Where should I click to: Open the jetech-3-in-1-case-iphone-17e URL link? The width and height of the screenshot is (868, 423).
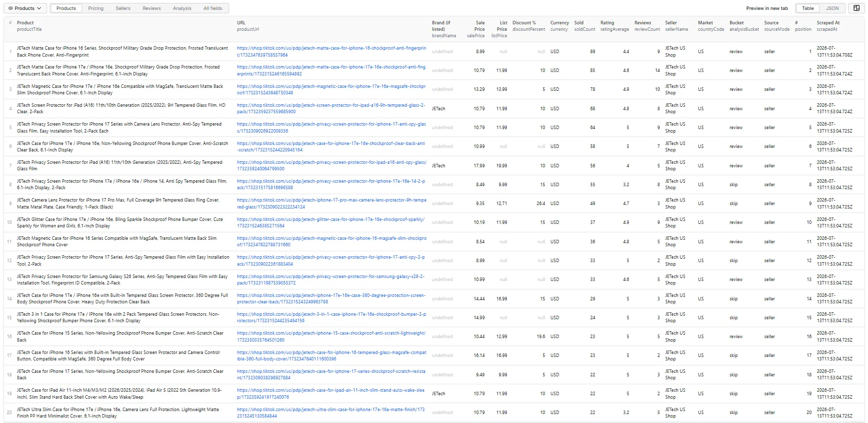[331, 317]
